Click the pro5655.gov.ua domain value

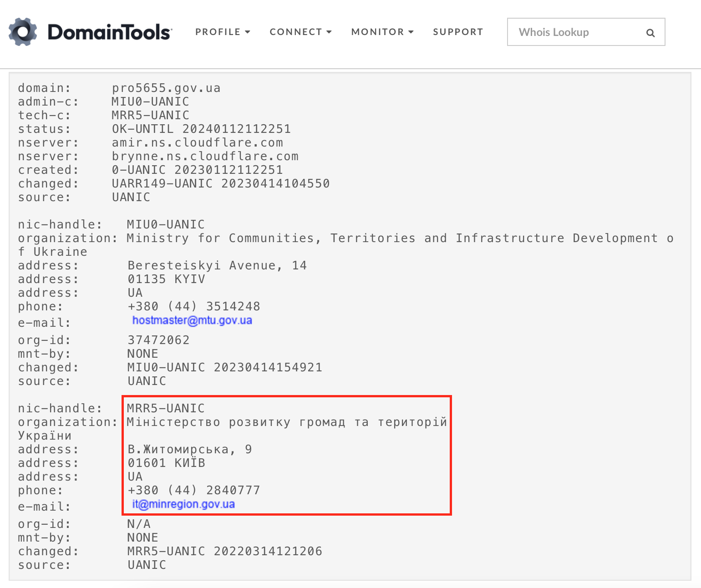click(166, 88)
